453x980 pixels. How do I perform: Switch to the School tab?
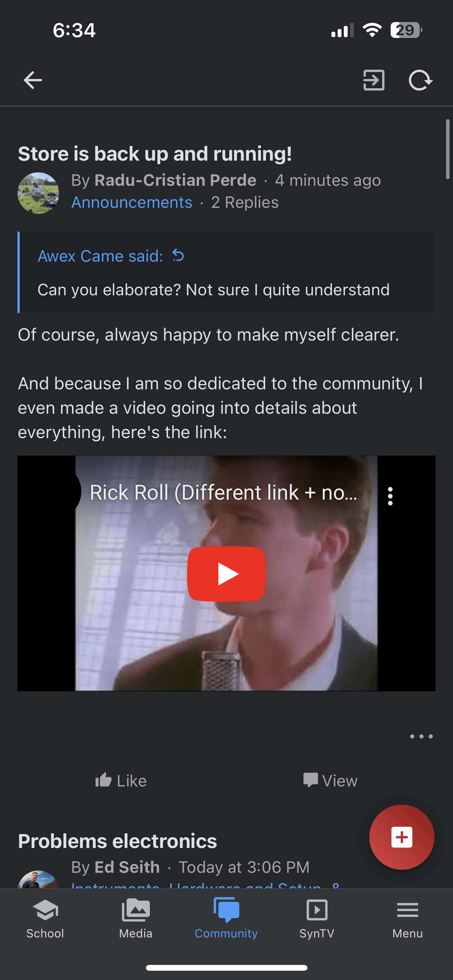pos(45,918)
